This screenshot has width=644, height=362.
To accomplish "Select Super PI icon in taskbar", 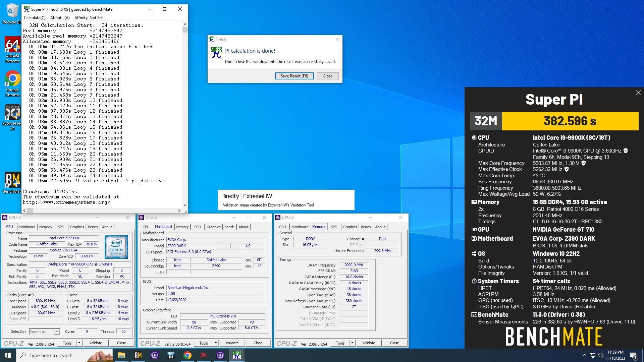I will coord(236,355).
